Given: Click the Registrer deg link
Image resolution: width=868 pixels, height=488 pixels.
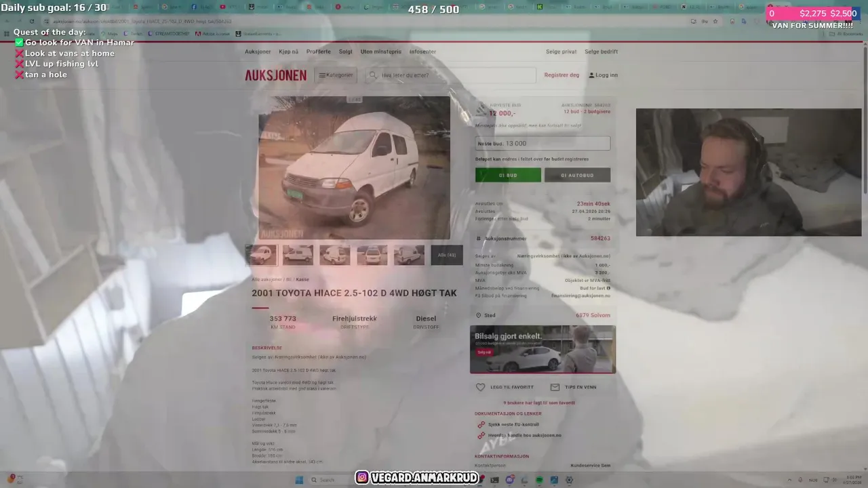Looking at the screenshot, I should point(561,75).
